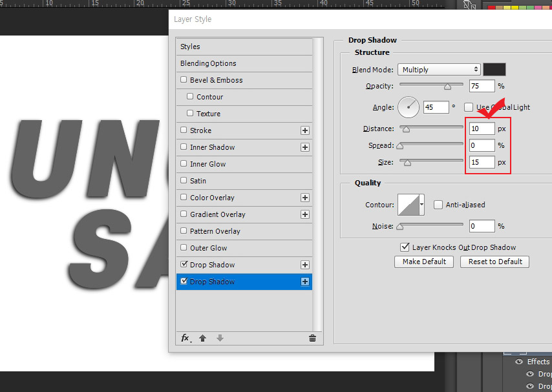
Task: Uncheck the highlighted Drop Shadow checkbox
Action: click(x=184, y=281)
